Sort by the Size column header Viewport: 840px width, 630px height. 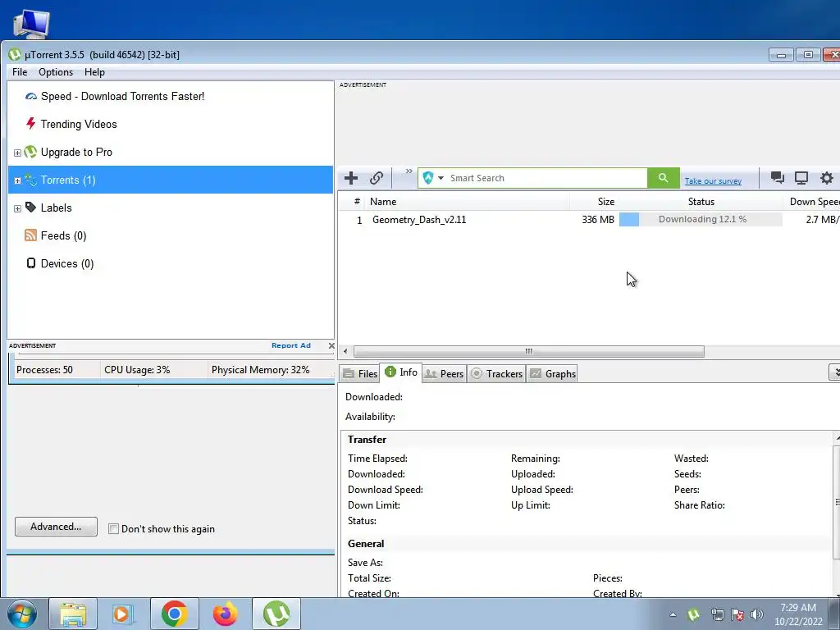click(594, 202)
